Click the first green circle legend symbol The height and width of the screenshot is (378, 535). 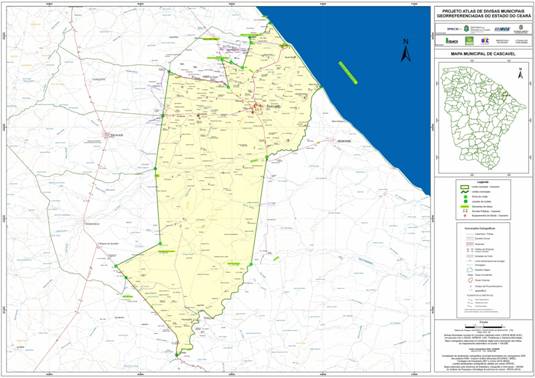pos(465,197)
